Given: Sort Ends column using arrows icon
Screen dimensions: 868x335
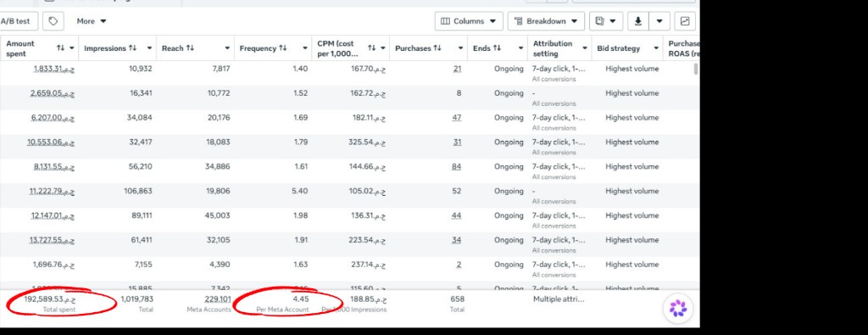Looking at the screenshot, I should (497, 48).
